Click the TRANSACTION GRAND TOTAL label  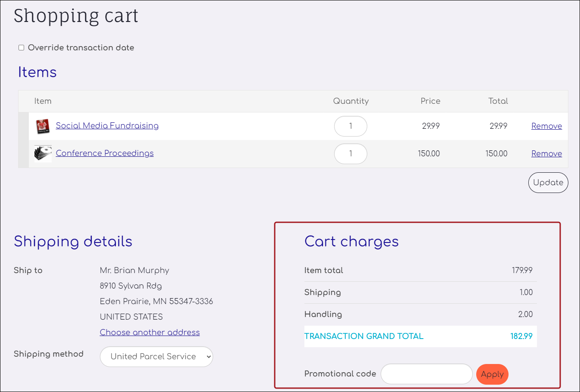click(x=364, y=336)
